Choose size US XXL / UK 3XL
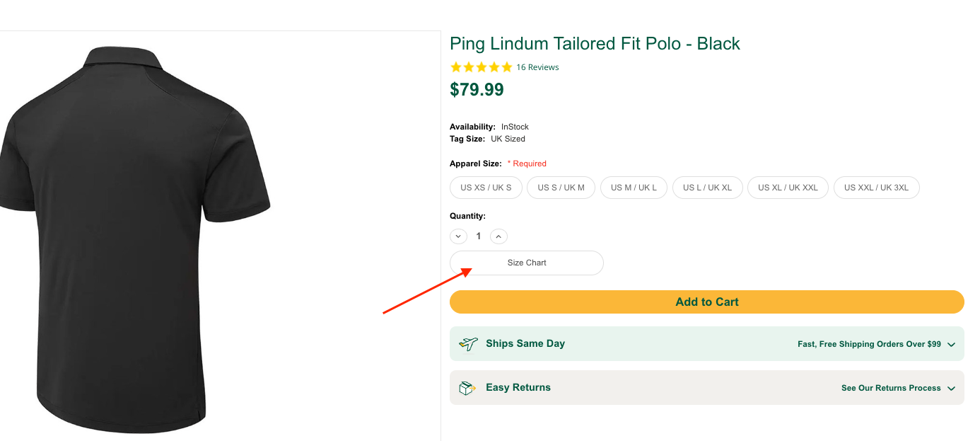Image resolution: width=980 pixels, height=441 pixels. coord(876,188)
